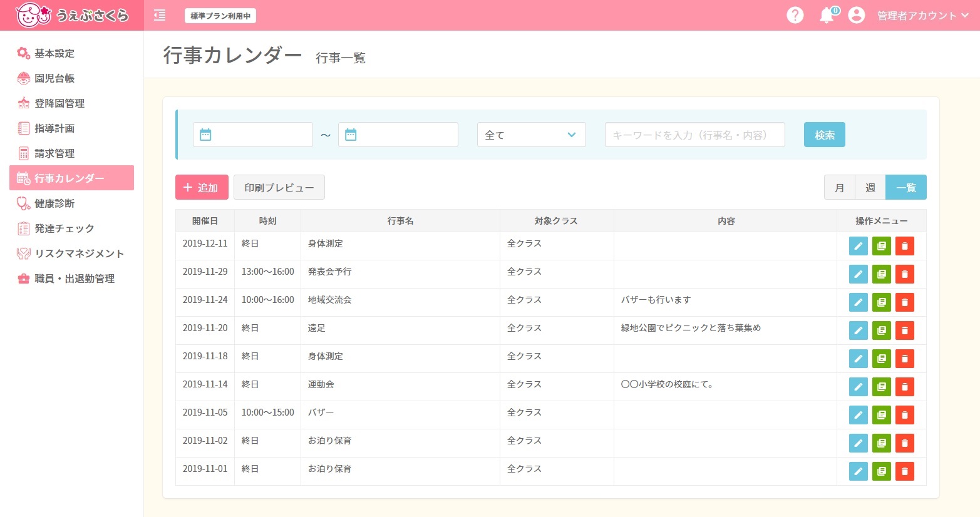Click the 行事名 column header
980x517 pixels.
click(400, 221)
